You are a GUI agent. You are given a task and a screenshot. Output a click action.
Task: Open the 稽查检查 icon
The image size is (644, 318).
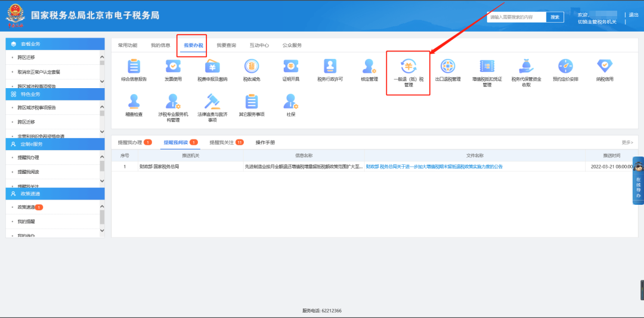click(x=134, y=101)
